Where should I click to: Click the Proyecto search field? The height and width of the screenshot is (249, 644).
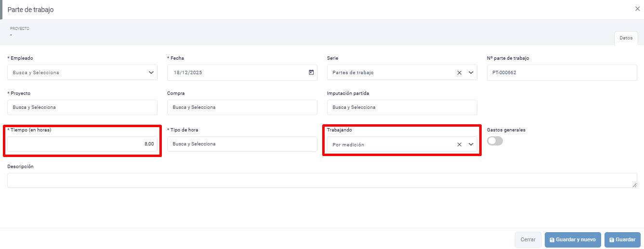[x=82, y=107]
